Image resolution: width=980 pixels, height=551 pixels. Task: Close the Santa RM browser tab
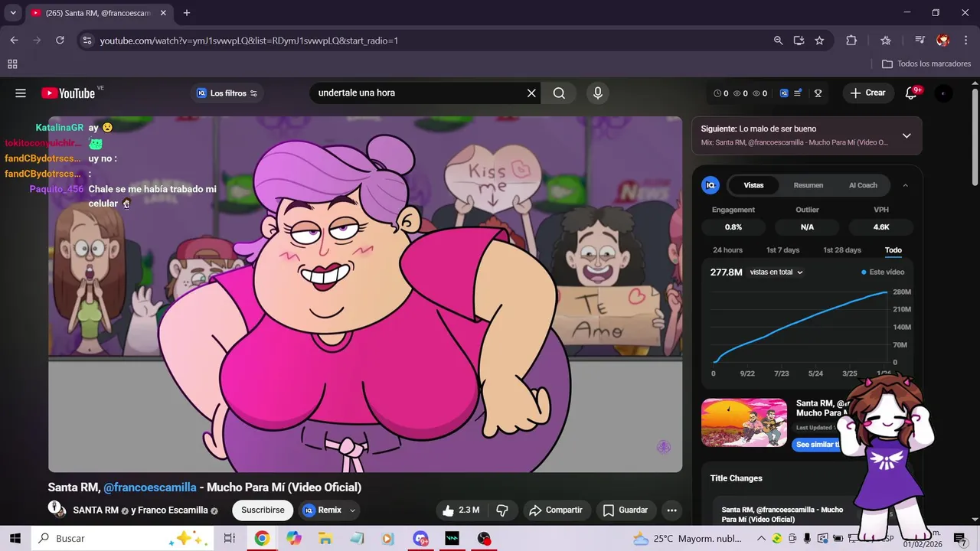[163, 13]
